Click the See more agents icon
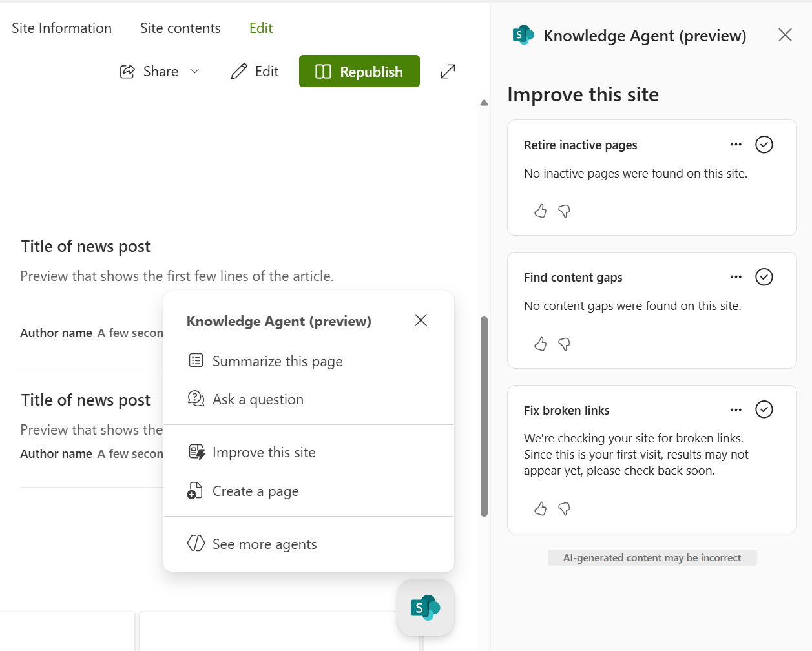Screen dimensions: 812x651 coord(196,544)
